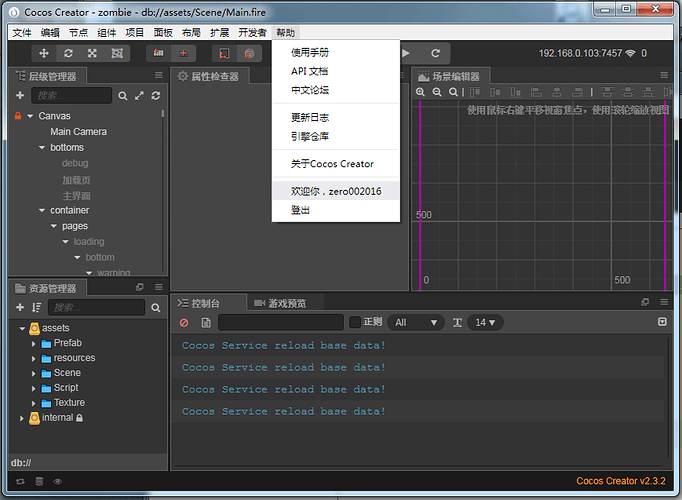
Task: Clear the console with red icon
Action: (184, 323)
